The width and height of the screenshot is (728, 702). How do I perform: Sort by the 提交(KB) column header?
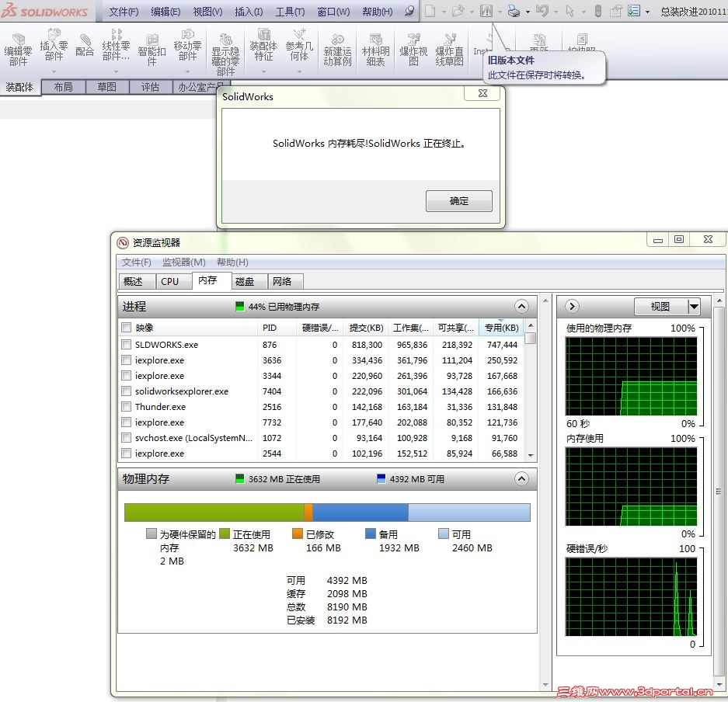pos(366,328)
